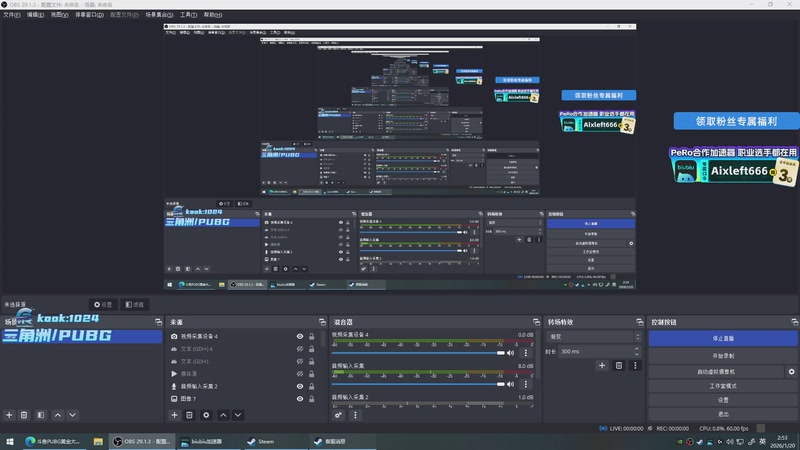Undock the 转场特效 panel with float icon
Screen dimensions: 800x450
[640, 322]
